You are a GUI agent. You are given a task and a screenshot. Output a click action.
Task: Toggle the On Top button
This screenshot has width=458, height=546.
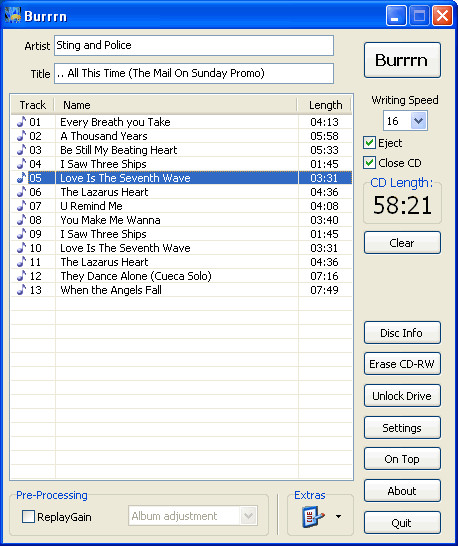[x=402, y=459]
